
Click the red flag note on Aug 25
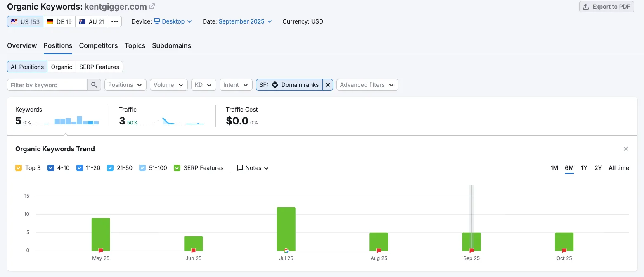click(379, 251)
